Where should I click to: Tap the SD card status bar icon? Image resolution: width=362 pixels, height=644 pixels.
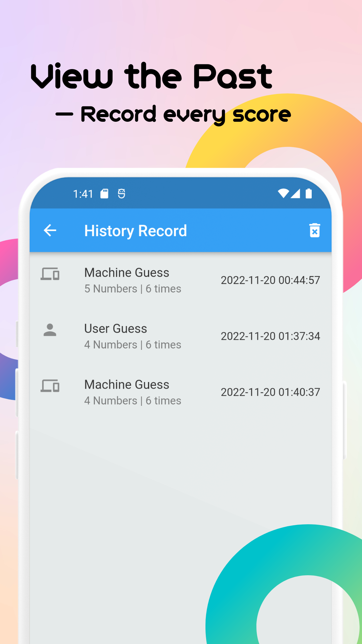104,194
